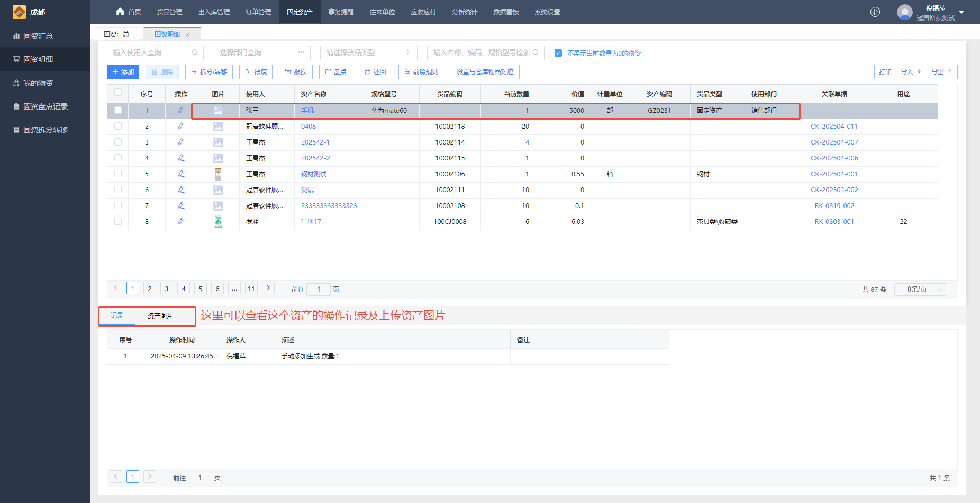Check the checkbox for row 1 张三
The height and width of the screenshot is (503, 980).
click(118, 110)
